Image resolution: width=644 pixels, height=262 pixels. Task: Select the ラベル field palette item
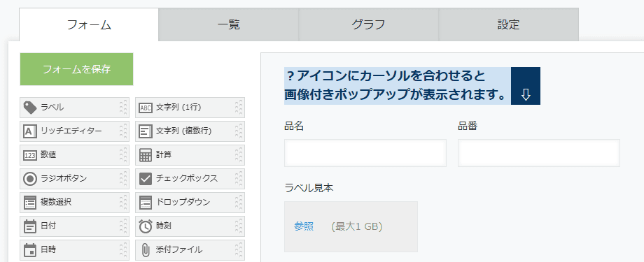(74, 108)
